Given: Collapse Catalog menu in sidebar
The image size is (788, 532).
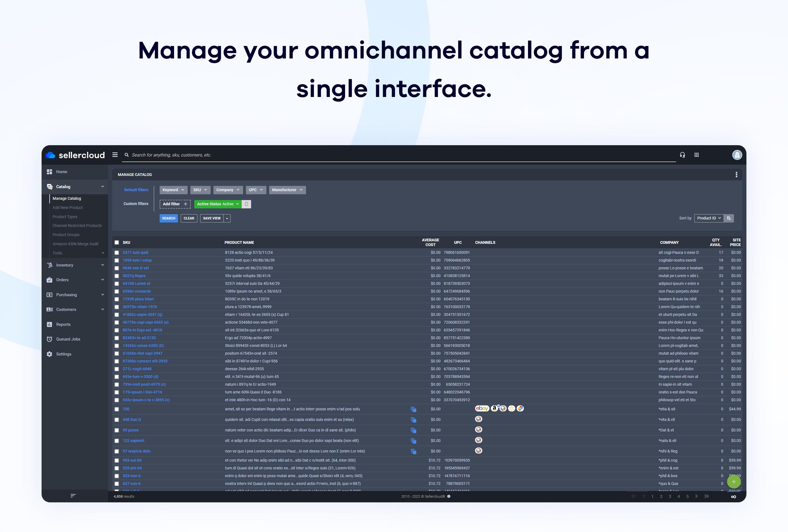Looking at the screenshot, I should (x=75, y=187).
